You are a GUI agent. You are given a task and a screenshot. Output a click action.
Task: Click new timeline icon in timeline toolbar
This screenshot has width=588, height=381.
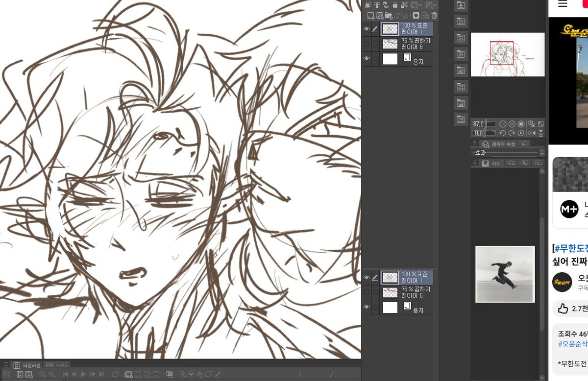[29, 374]
